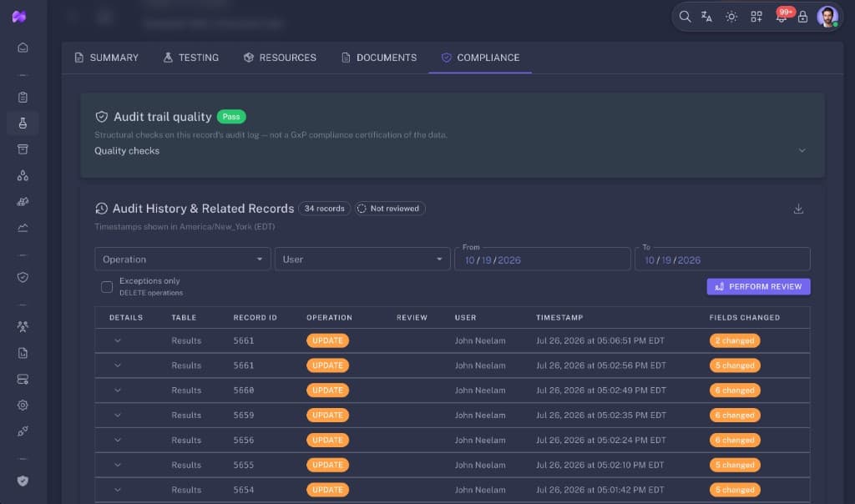Open the User filter dropdown
Image resolution: width=855 pixels, height=504 pixels.
pos(362,260)
